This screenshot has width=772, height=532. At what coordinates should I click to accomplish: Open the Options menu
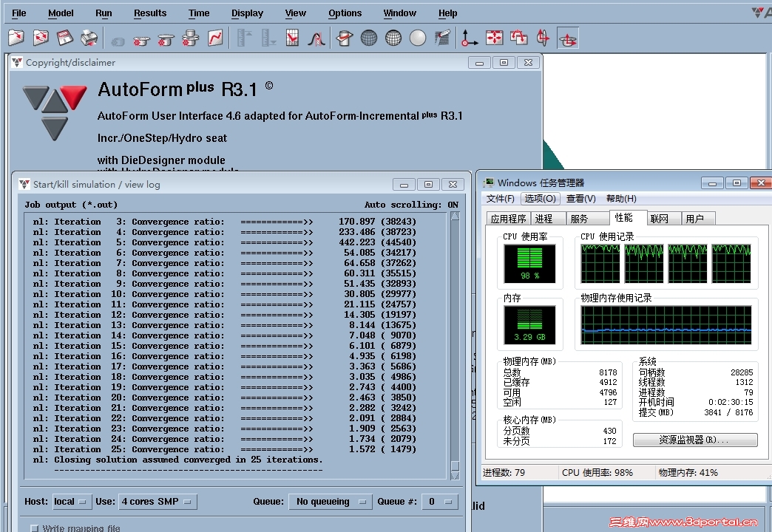345,13
